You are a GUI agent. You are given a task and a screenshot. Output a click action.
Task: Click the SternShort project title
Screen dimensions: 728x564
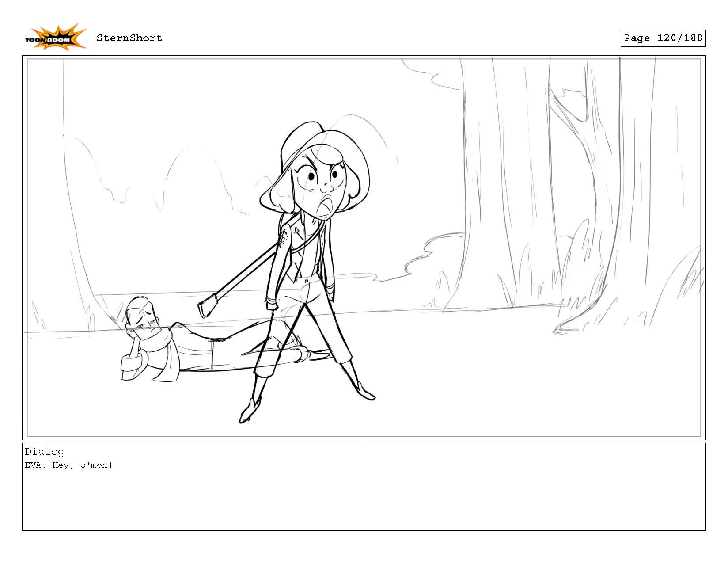coord(129,38)
